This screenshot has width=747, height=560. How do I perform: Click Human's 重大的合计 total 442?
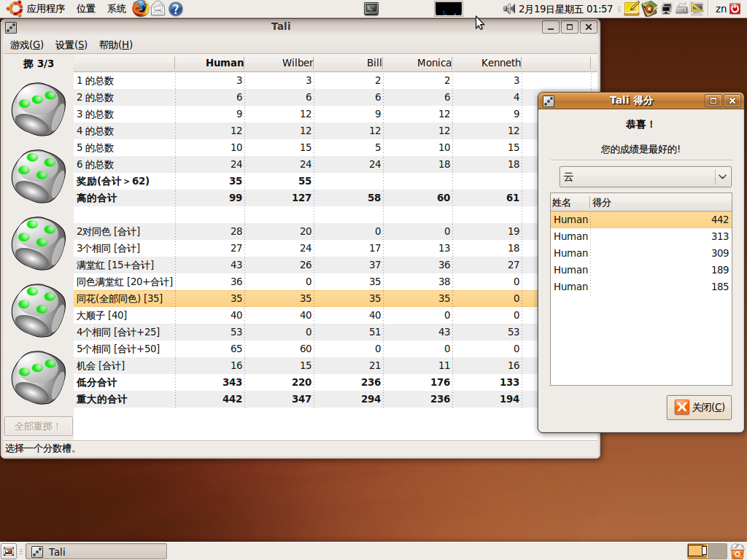[x=232, y=399]
